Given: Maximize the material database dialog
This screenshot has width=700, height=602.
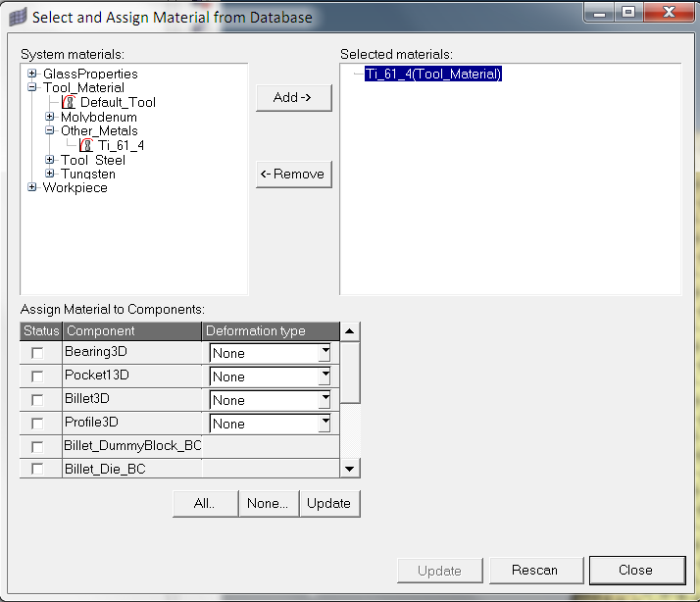Looking at the screenshot, I should (x=629, y=13).
